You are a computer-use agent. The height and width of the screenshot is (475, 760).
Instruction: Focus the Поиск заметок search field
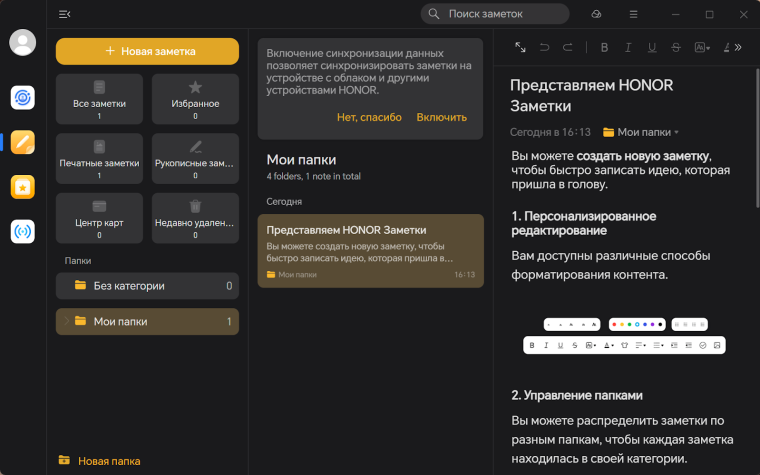point(495,14)
